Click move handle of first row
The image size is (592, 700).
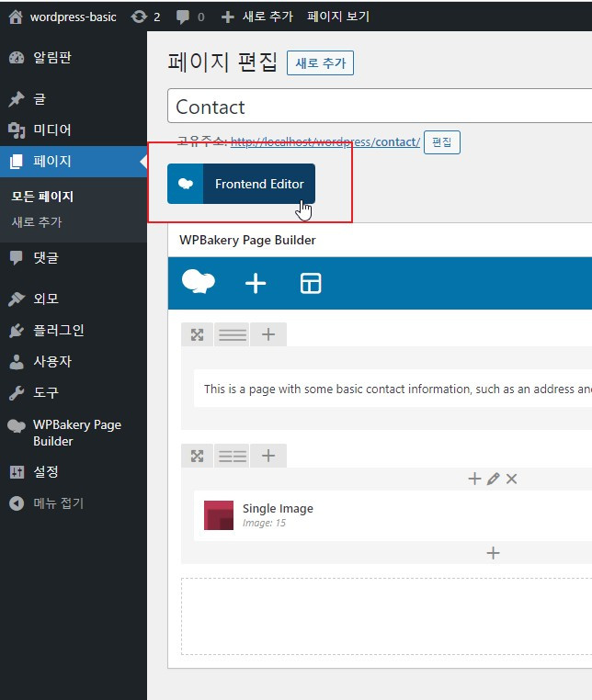point(197,334)
